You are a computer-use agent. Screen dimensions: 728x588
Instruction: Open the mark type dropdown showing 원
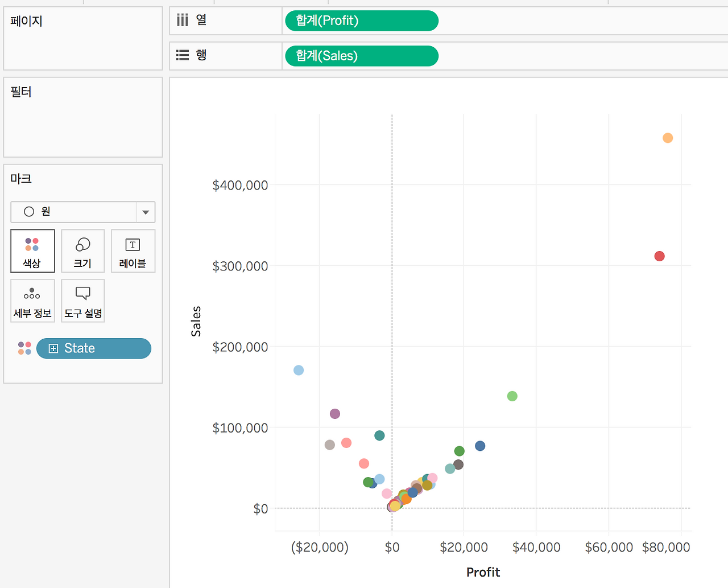[x=82, y=212]
